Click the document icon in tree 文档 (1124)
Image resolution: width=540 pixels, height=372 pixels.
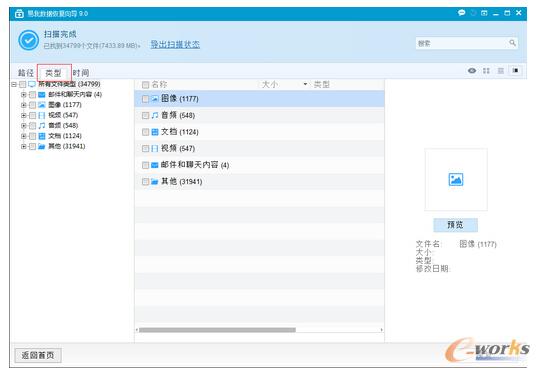(42, 136)
